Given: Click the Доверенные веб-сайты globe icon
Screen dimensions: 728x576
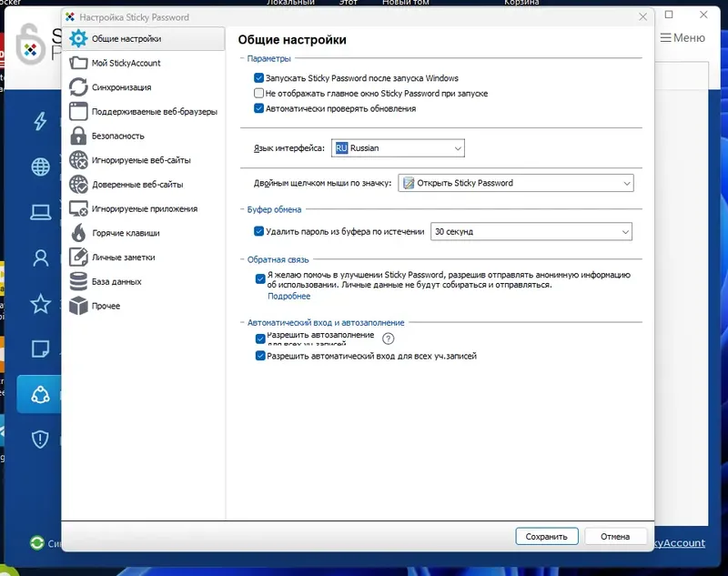Looking at the screenshot, I should (78, 184).
